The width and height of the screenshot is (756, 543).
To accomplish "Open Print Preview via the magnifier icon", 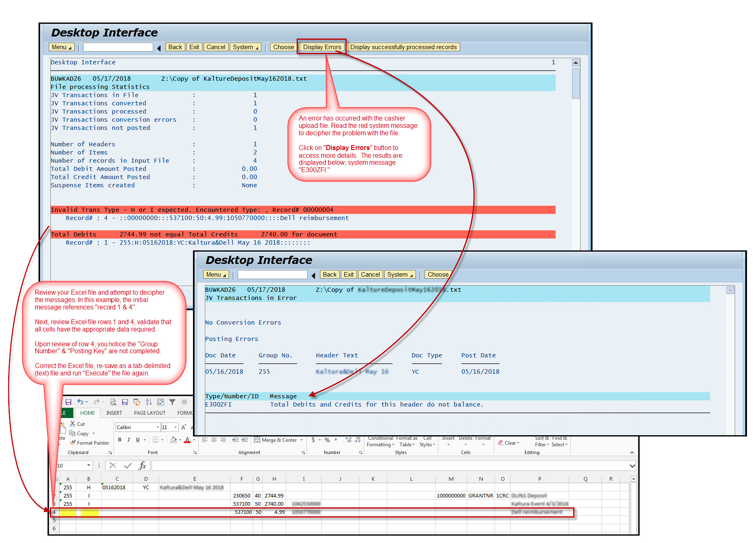I will (x=114, y=402).
